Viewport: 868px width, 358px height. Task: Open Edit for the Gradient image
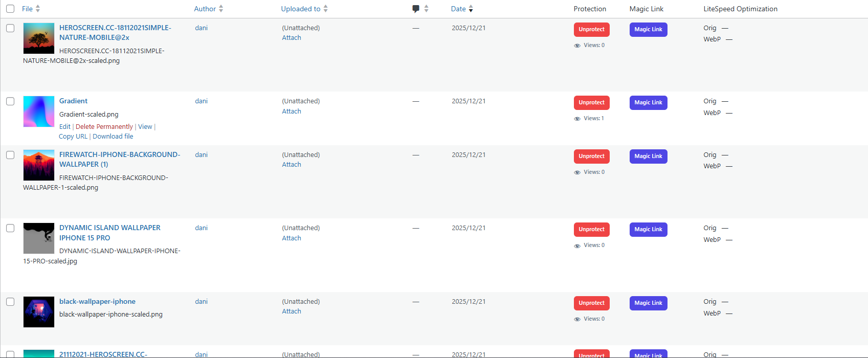click(64, 126)
